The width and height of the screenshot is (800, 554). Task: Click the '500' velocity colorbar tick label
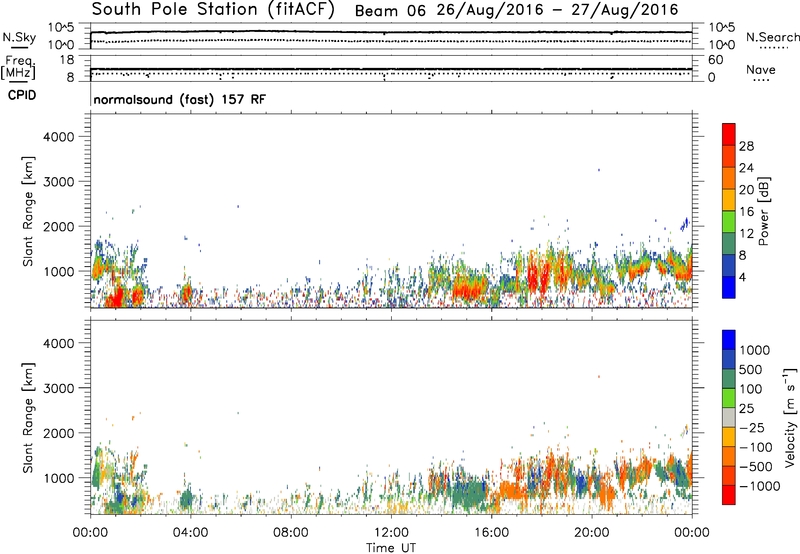(750, 369)
